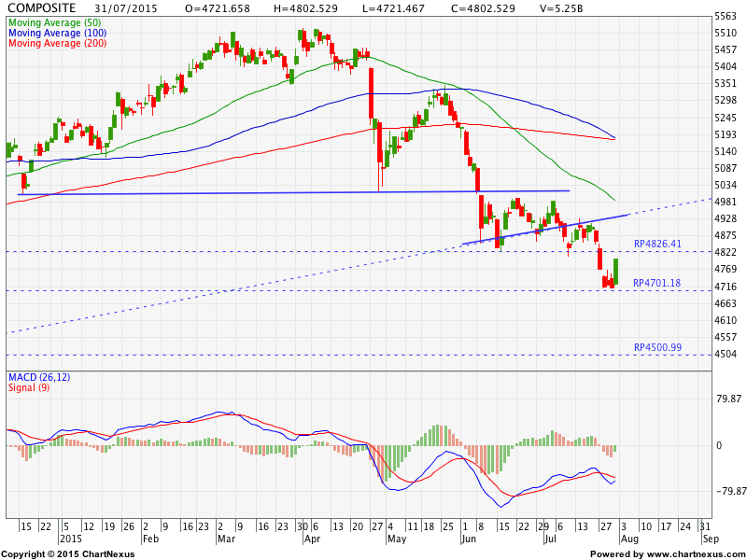Click the Jun month label on time axis

(470, 539)
